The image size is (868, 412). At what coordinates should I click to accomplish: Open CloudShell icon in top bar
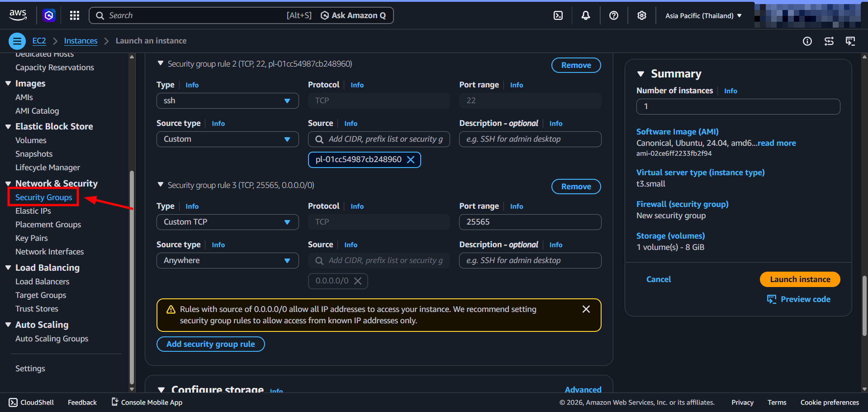coord(558,15)
